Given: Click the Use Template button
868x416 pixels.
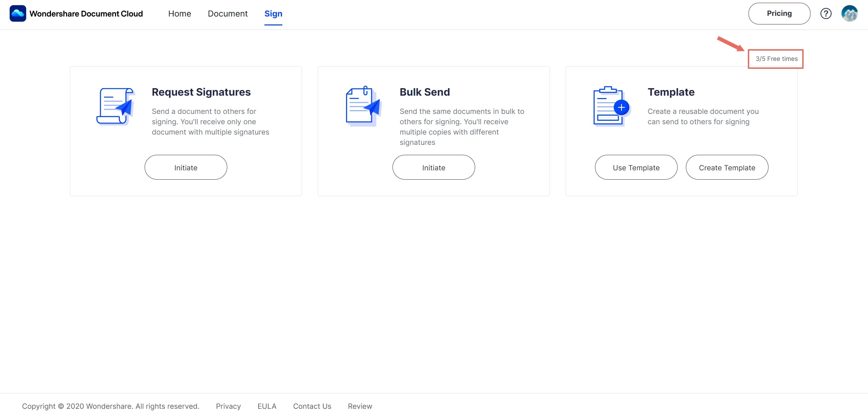Looking at the screenshot, I should (x=636, y=167).
